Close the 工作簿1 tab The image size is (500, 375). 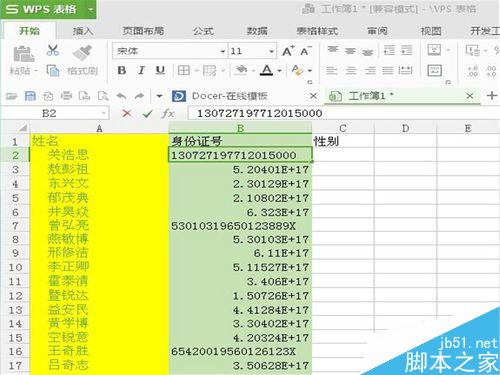(x=470, y=96)
